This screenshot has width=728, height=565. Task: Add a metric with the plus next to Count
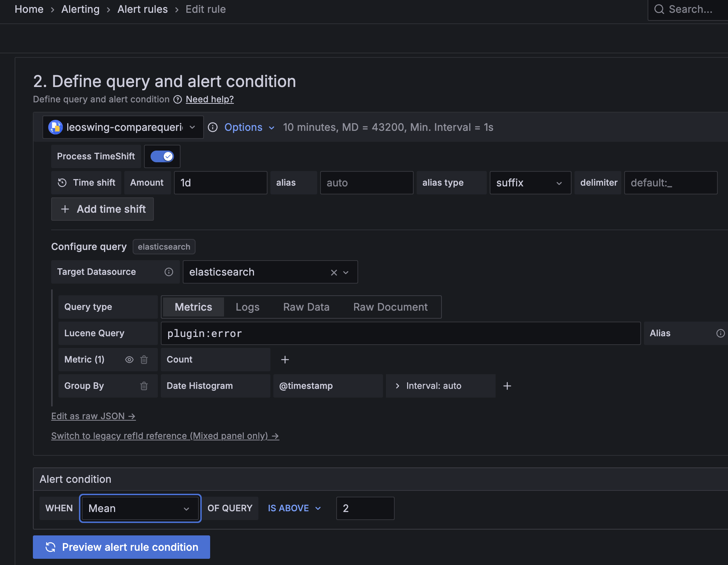[x=285, y=360]
